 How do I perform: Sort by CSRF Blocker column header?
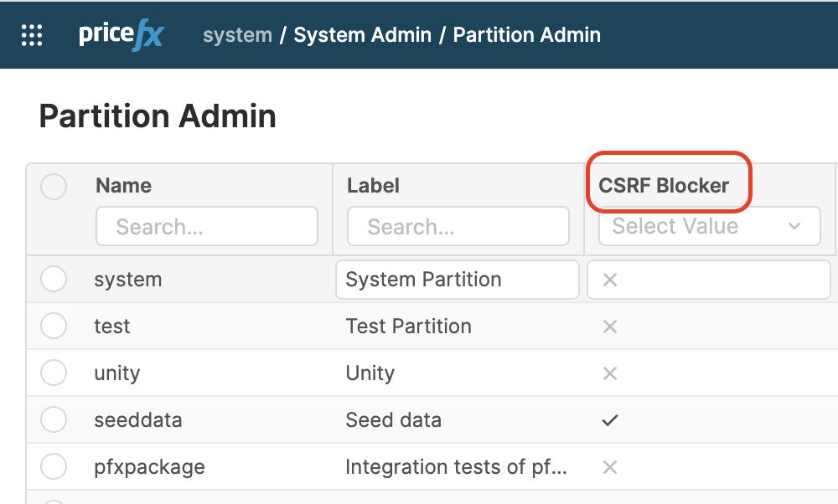pyautogui.click(x=664, y=186)
